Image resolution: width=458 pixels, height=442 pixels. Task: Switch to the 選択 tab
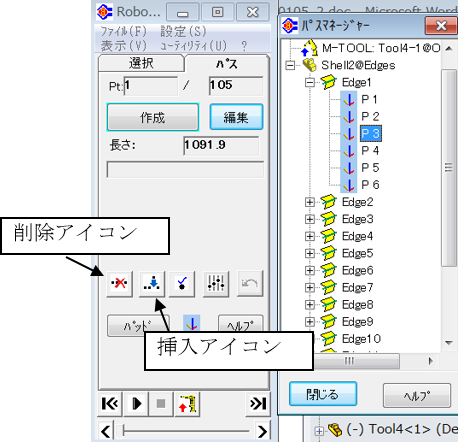pyautogui.click(x=141, y=63)
